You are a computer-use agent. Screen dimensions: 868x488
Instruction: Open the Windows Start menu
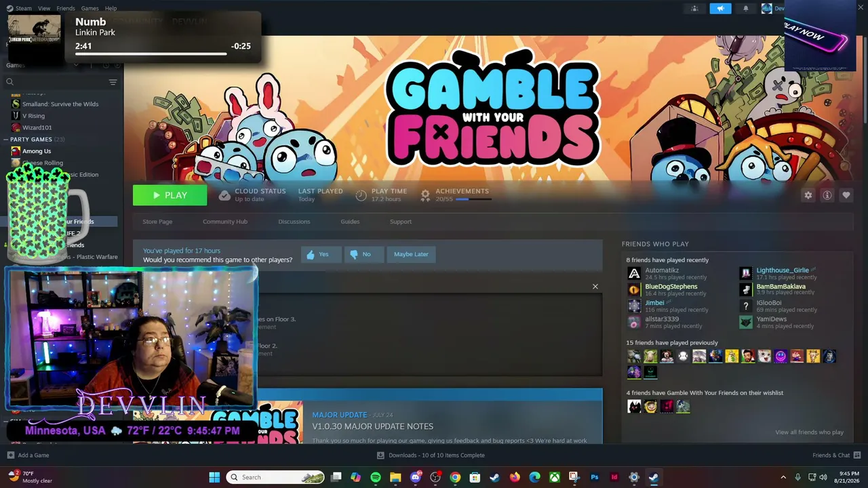[214, 477]
